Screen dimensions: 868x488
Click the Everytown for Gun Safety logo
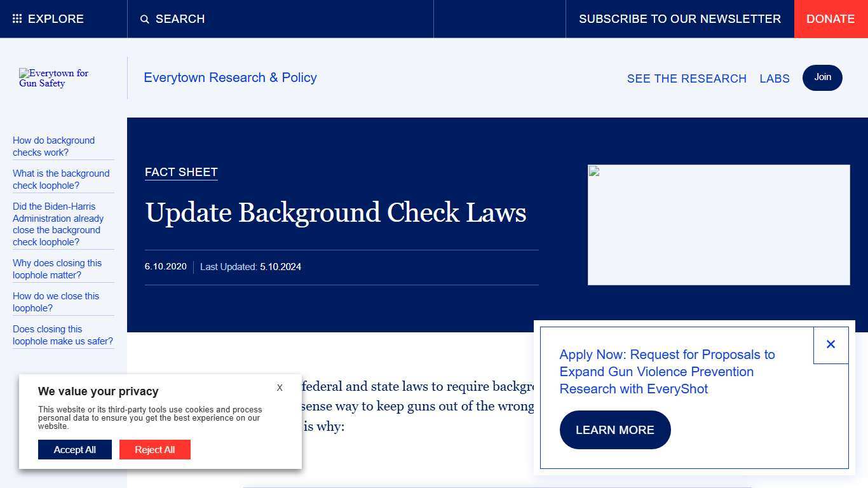(x=54, y=78)
